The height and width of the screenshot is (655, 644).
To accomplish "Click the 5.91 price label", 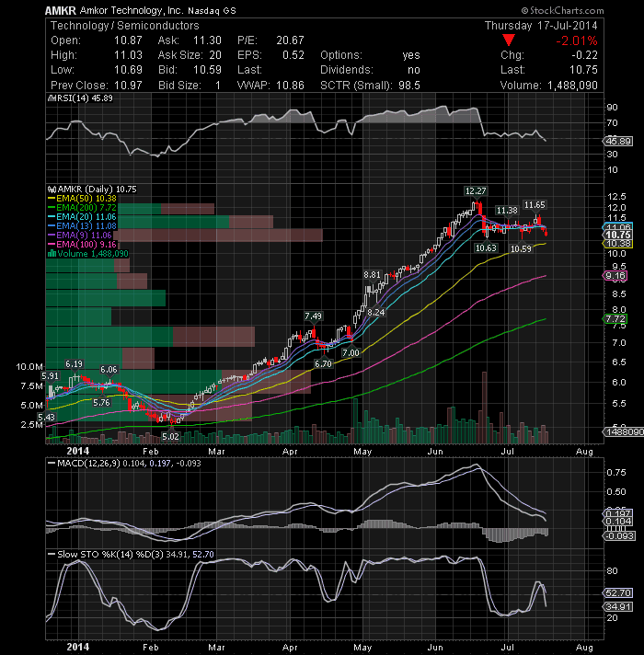I will pyautogui.click(x=50, y=376).
